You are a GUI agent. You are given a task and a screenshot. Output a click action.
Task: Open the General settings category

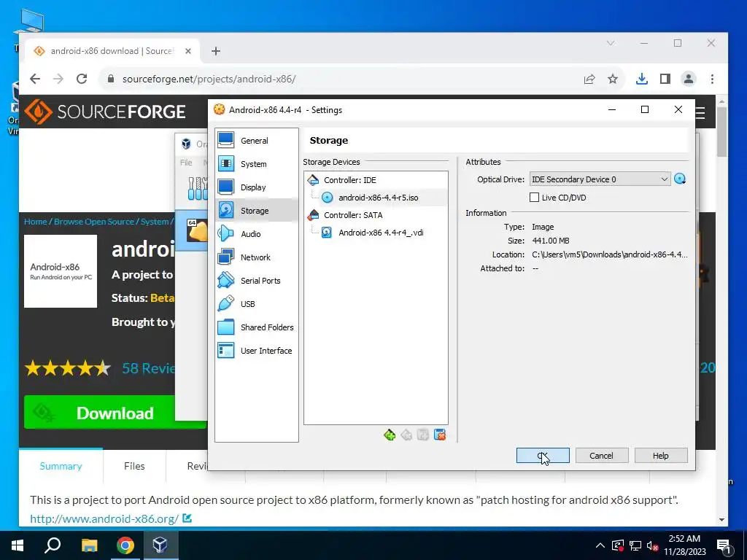pos(256,141)
